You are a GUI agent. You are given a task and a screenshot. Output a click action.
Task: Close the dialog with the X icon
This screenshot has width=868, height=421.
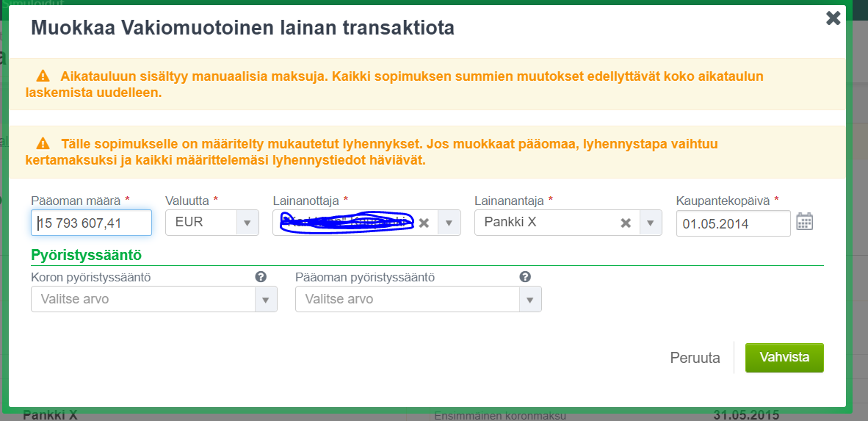pyautogui.click(x=833, y=18)
